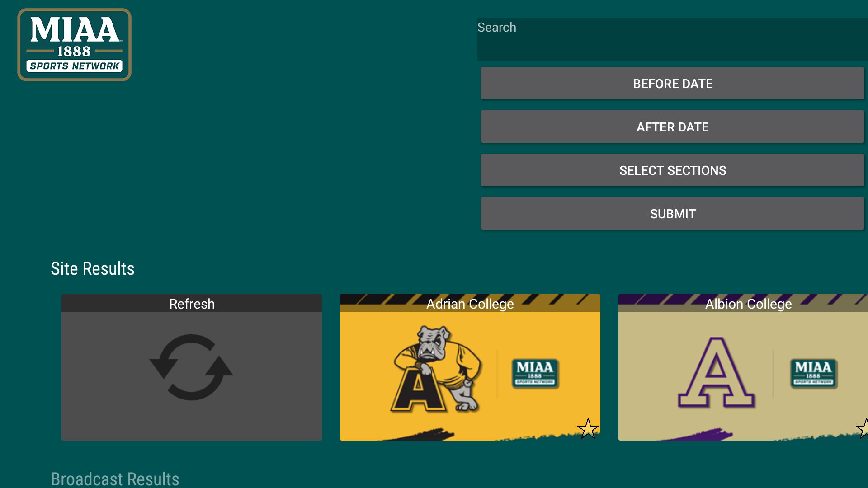Open the Adrian College result thumbnail

click(470, 367)
